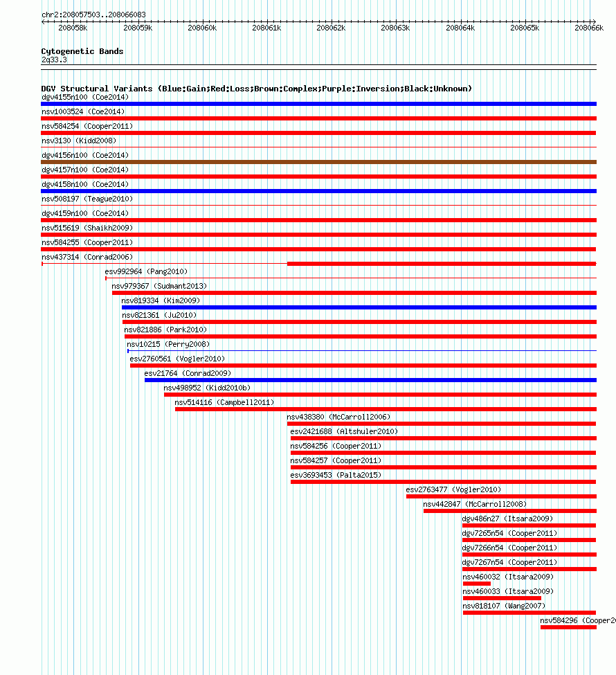Viewport: 616px width, 675px height.
Task: Select nsv819334 (Kim2009) label
Action: pyautogui.click(x=161, y=301)
